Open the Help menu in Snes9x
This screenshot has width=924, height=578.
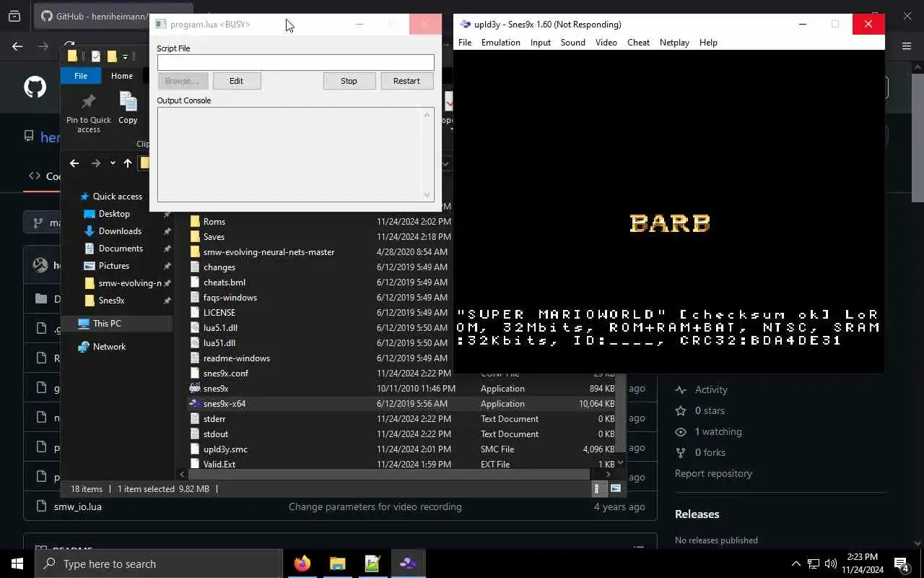tap(708, 43)
